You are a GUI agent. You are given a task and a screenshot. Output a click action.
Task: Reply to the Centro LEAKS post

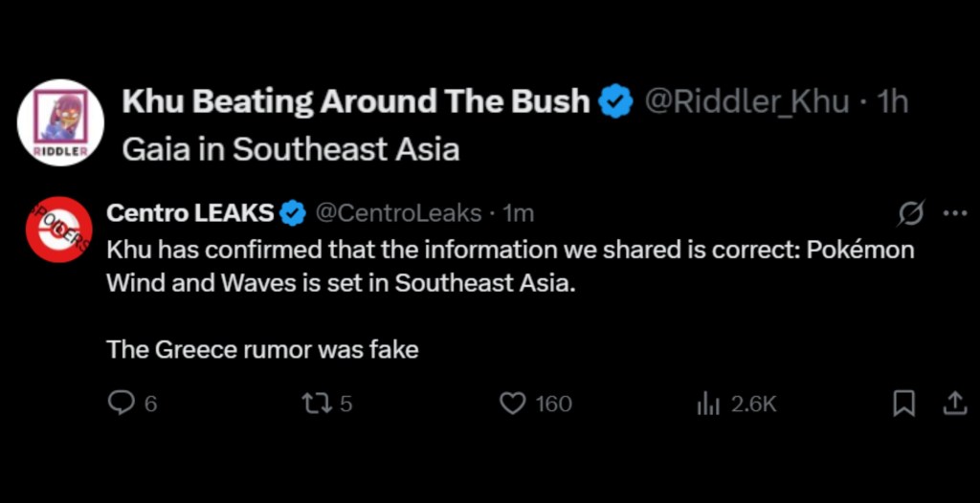click(121, 404)
